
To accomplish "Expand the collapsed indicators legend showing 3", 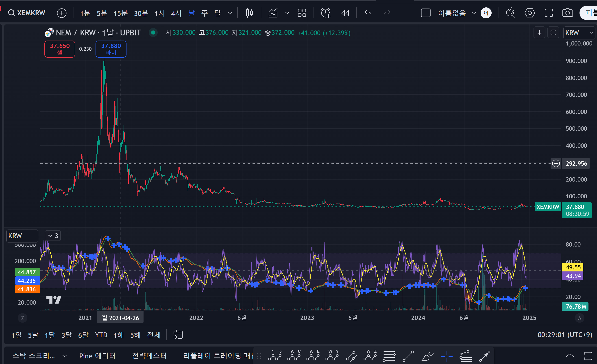I will pyautogui.click(x=53, y=236).
